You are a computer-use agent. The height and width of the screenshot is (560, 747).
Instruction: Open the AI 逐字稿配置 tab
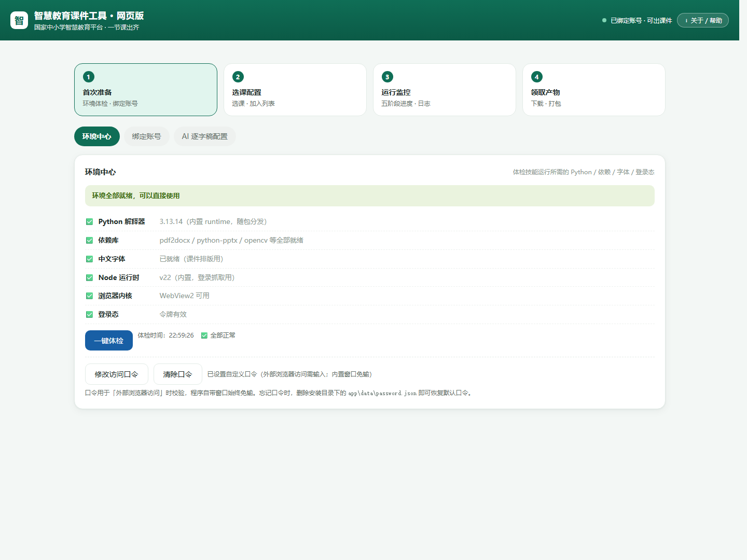[x=205, y=136]
